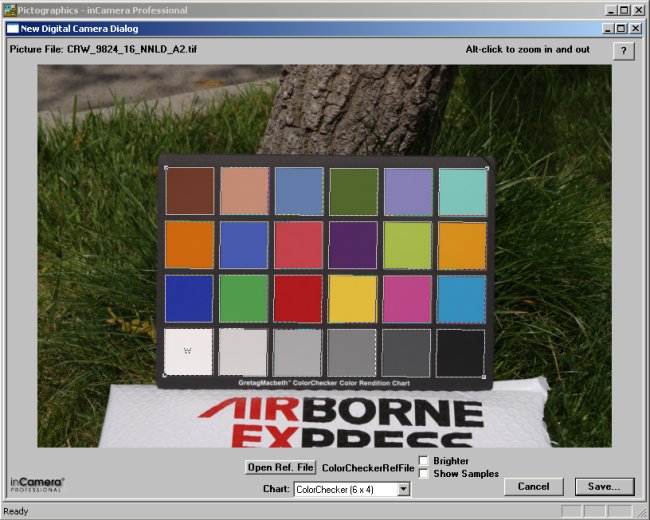Click the Save... button
Viewport: 650px width, 520px height.
[x=604, y=486]
